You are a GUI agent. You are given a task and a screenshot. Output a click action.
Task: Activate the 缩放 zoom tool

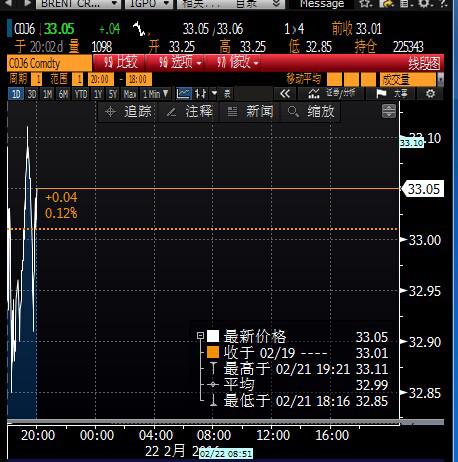click(x=311, y=111)
